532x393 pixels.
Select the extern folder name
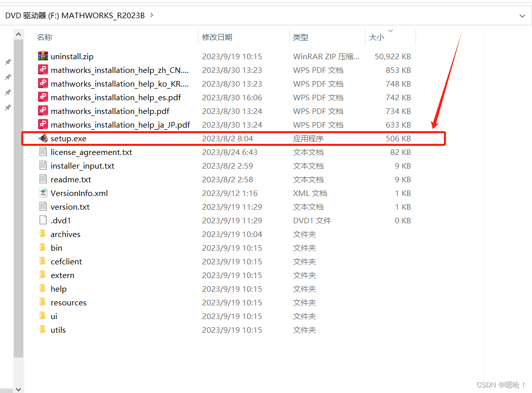tap(62, 275)
